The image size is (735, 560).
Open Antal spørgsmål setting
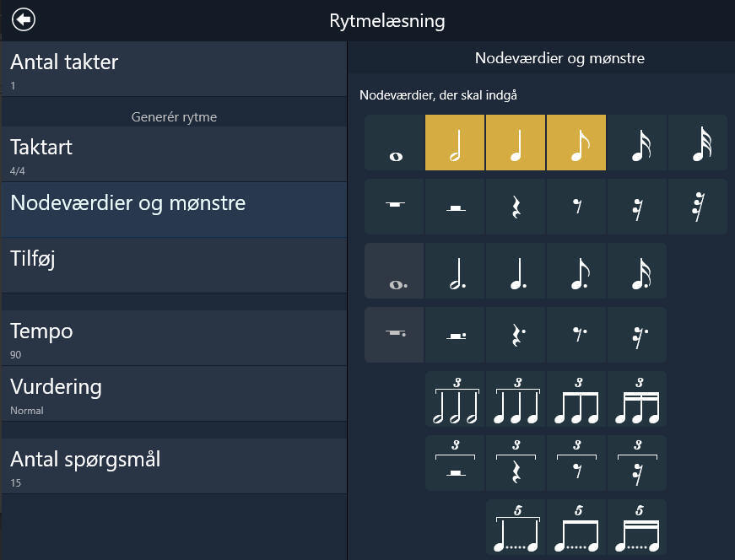pyautogui.click(x=174, y=466)
